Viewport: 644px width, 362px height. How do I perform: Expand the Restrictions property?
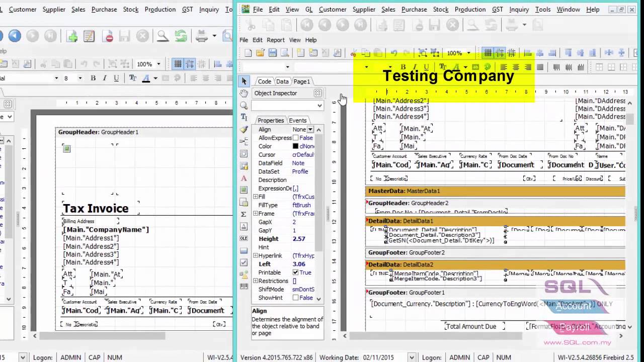click(255, 281)
